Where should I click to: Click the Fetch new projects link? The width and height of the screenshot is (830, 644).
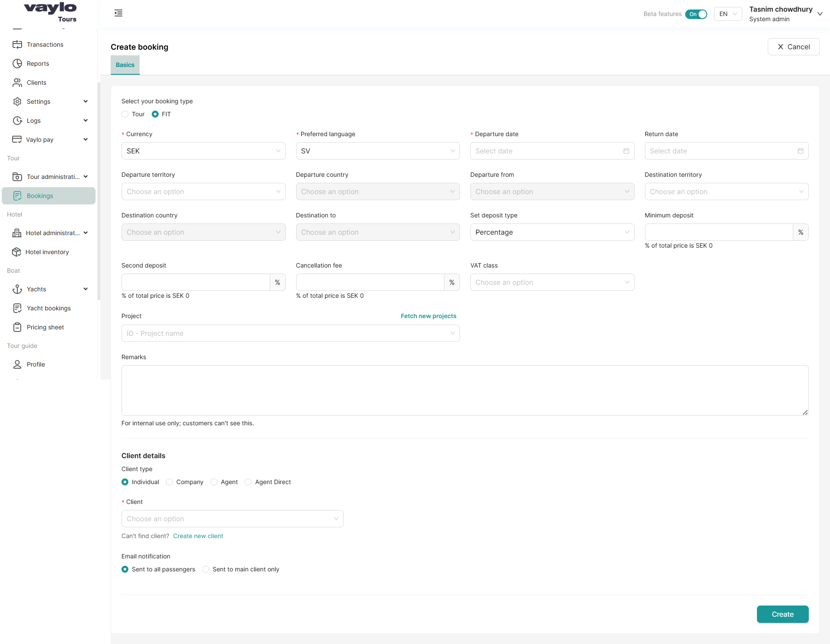pyautogui.click(x=428, y=316)
